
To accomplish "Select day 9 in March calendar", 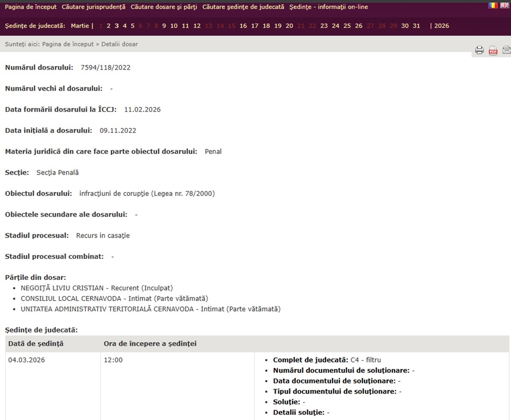I will (x=164, y=26).
